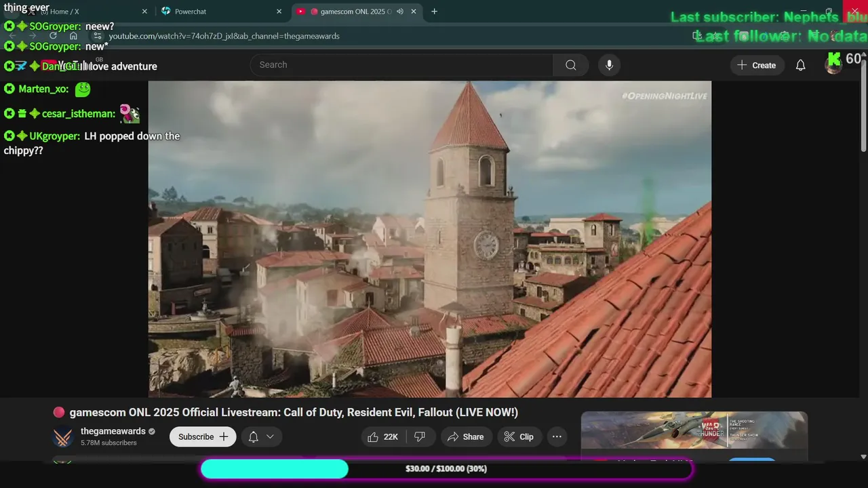
Task: Like the video with 22K likes
Action: [x=382, y=436]
